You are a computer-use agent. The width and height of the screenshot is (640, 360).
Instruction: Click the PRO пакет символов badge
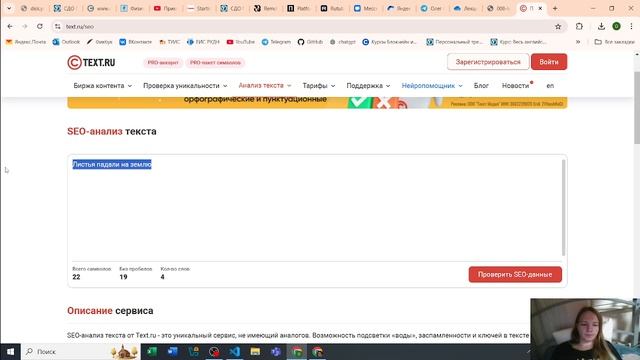click(x=215, y=62)
